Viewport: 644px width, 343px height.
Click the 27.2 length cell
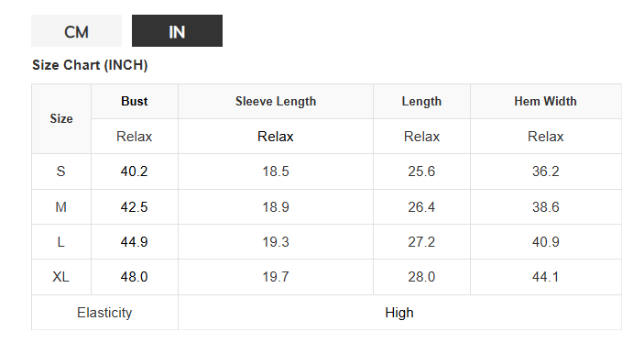point(421,242)
